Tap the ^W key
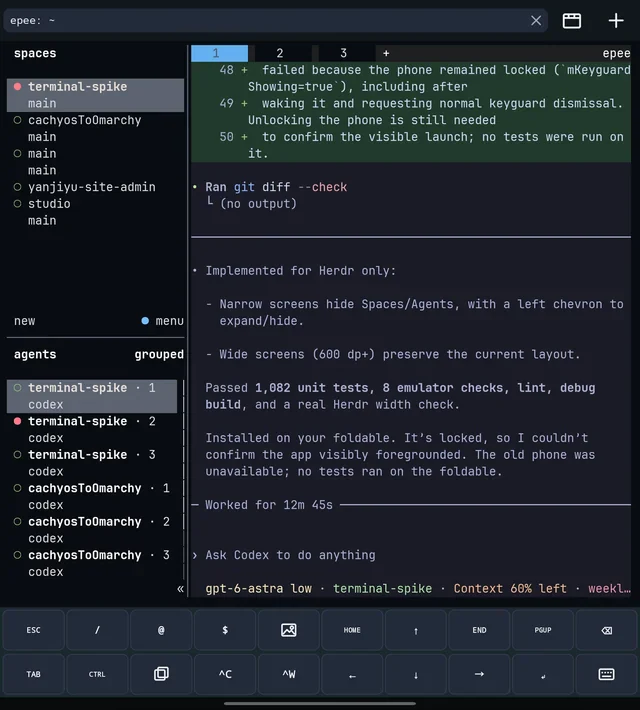The width and height of the screenshot is (640, 710). (x=289, y=674)
